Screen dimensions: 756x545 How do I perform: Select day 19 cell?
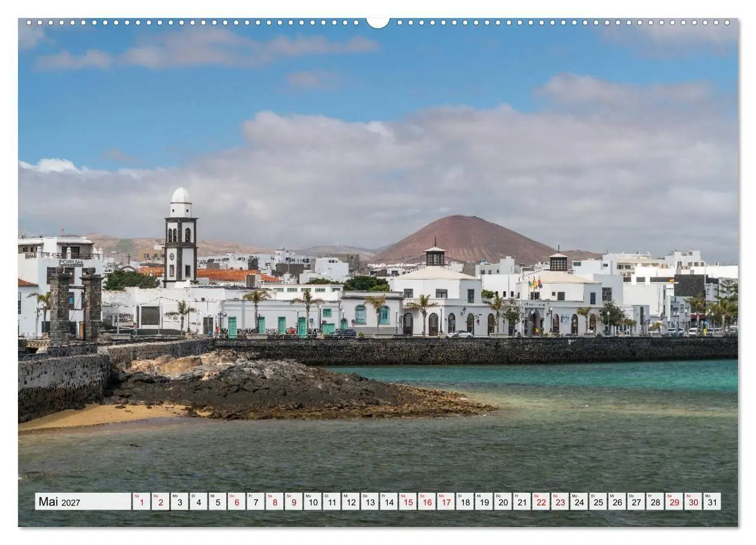[484, 502]
